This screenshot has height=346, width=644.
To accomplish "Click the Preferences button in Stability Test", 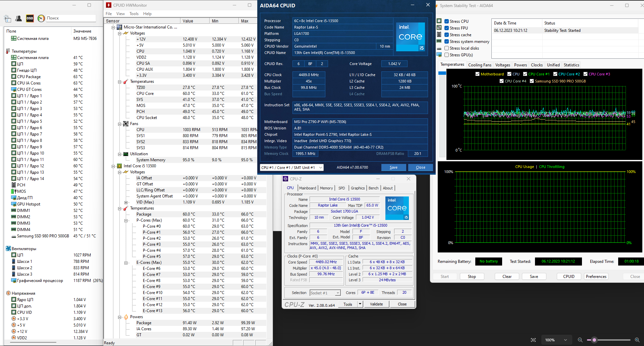I will [596, 277].
